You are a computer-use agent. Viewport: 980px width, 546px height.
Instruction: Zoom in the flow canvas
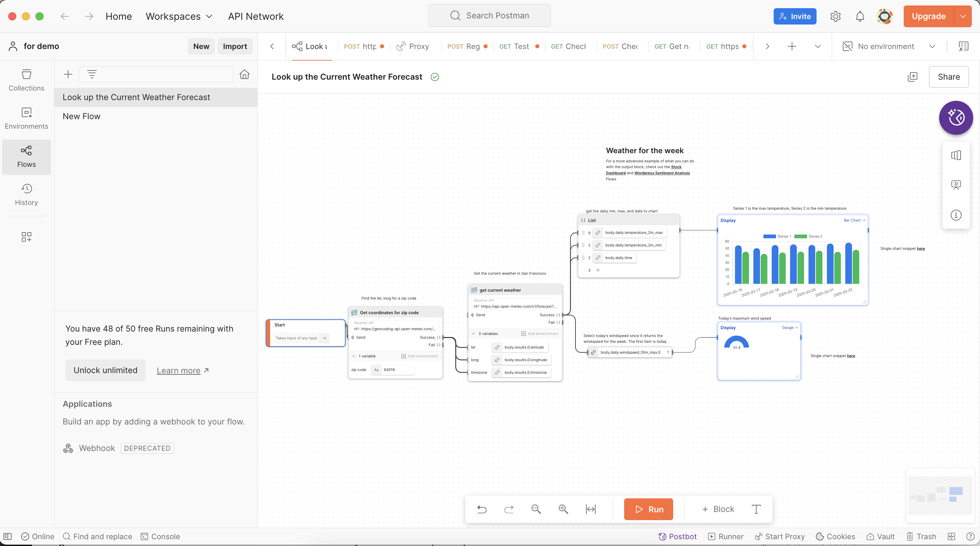pyautogui.click(x=564, y=509)
